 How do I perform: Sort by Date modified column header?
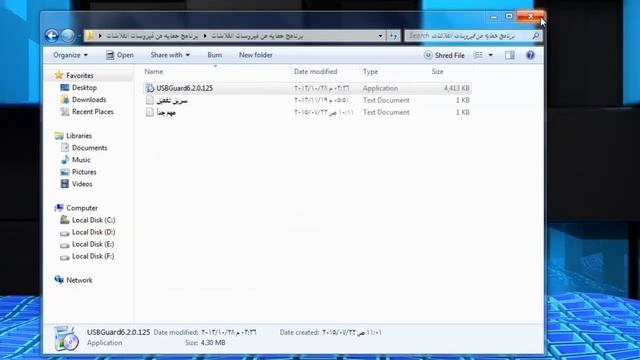[x=316, y=72]
